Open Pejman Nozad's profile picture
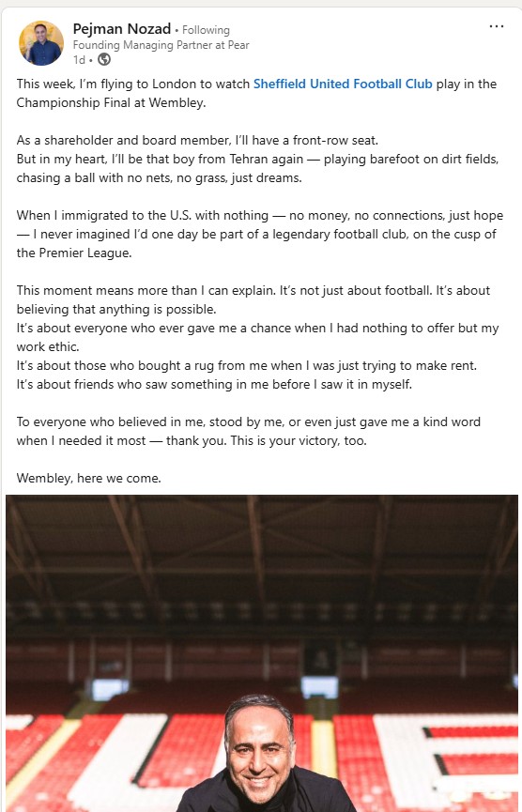This screenshot has width=522, height=812. pyautogui.click(x=41, y=43)
